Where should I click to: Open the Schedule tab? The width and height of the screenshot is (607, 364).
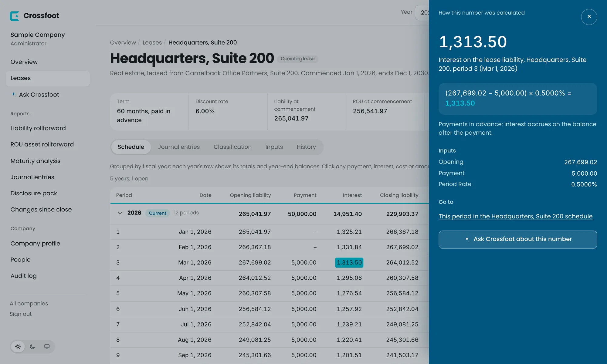point(131,147)
